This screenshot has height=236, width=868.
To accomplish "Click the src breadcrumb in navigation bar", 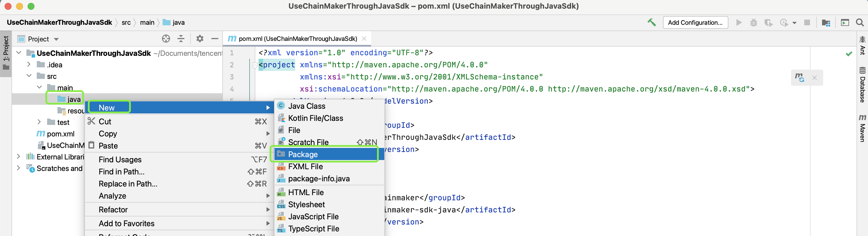I will (126, 23).
